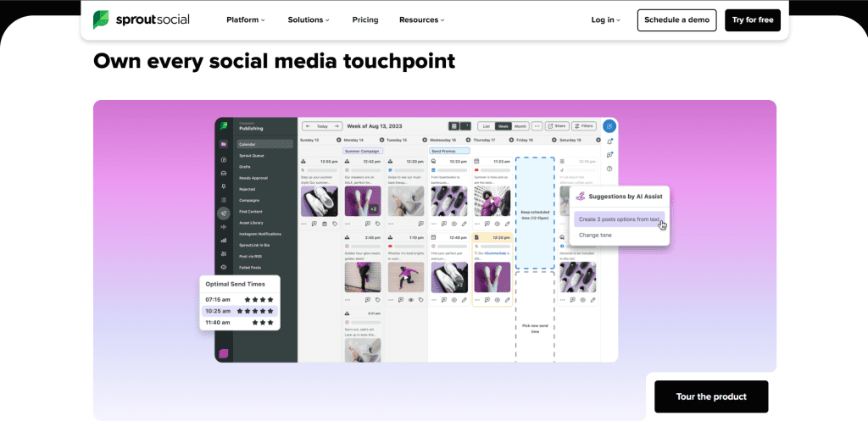Click the Try for free button
Screen dimensions: 868x427
pyautogui.click(x=752, y=19)
